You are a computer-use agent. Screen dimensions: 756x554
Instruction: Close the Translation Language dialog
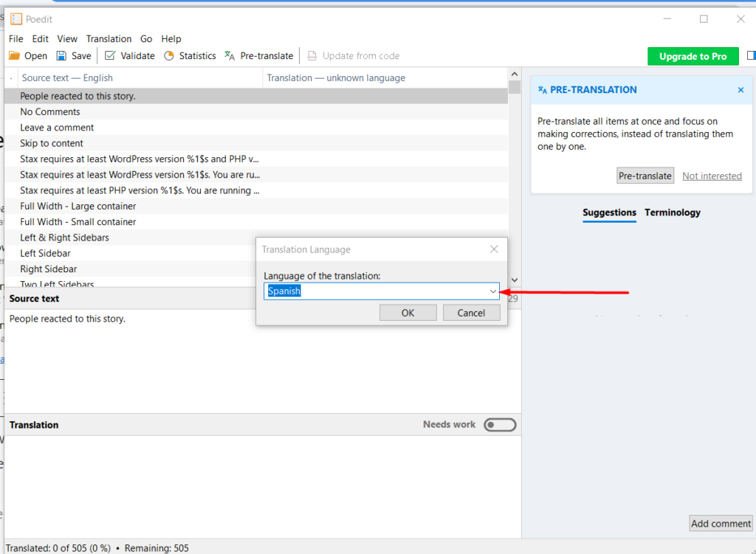[x=494, y=249]
